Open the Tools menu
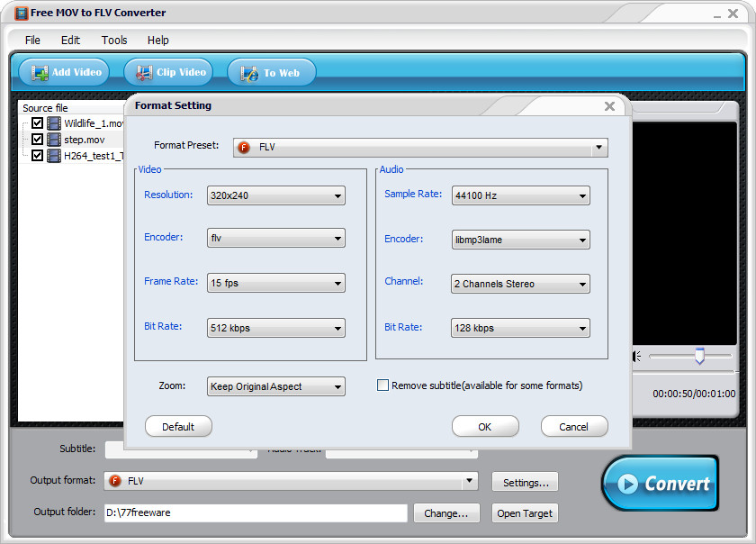This screenshot has height=544, width=756. (x=114, y=40)
